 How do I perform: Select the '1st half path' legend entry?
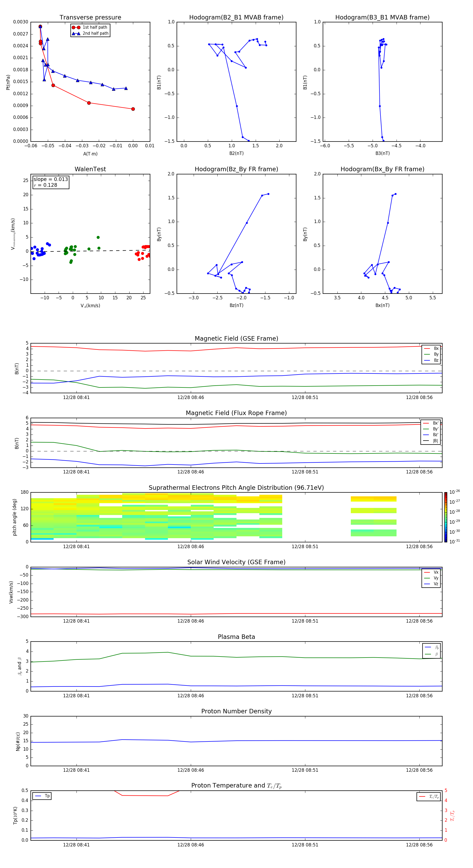pyautogui.click(x=90, y=27)
